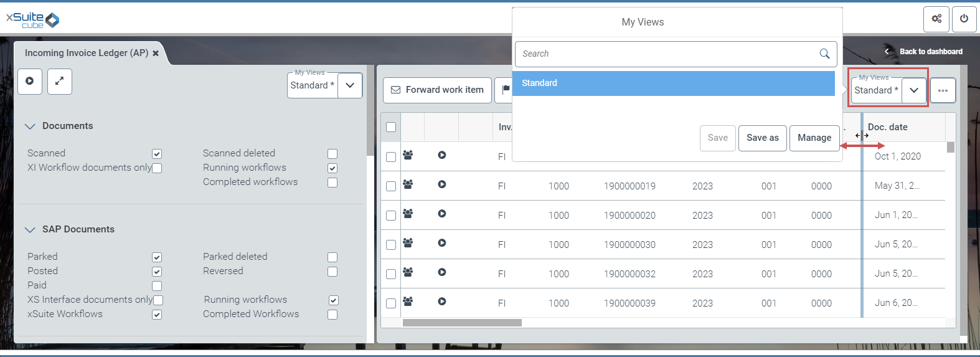Click the three-dots more options button
The height and width of the screenshot is (357, 980).
[943, 90]
